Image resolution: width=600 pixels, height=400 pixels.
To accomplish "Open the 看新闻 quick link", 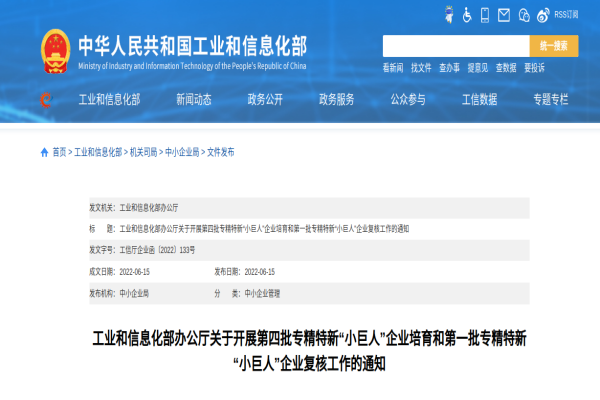I will [393, 68].
